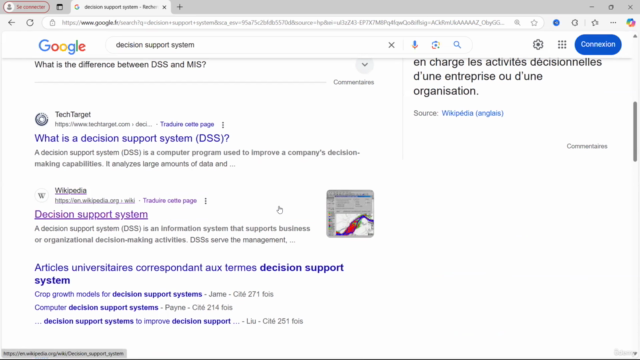Screen dimensions: 640x360
Task: Open TechTarget result three-dot menu
Action: [x=223, y=124]
